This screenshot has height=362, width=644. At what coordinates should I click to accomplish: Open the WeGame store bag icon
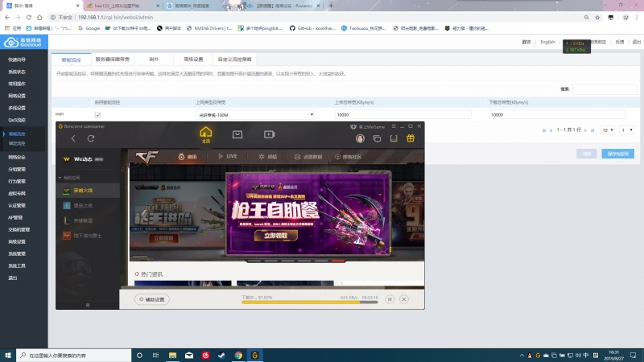237,134
